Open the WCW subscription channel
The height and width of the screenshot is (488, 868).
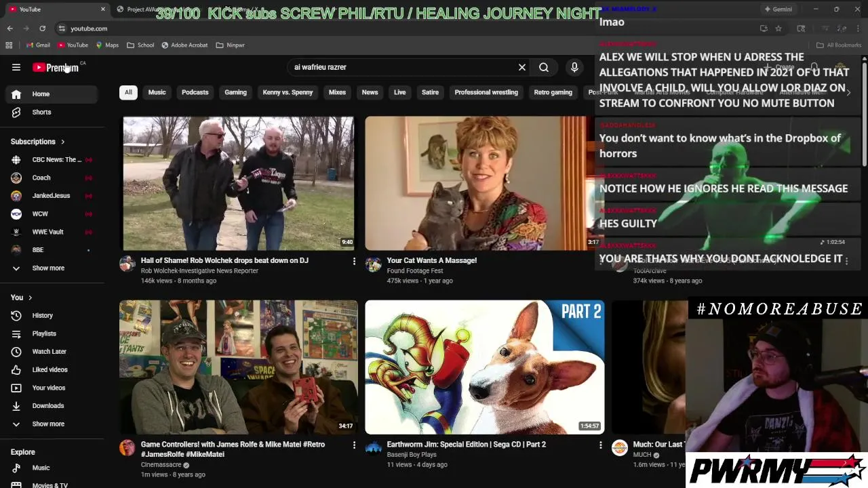[x=52, y=213]
